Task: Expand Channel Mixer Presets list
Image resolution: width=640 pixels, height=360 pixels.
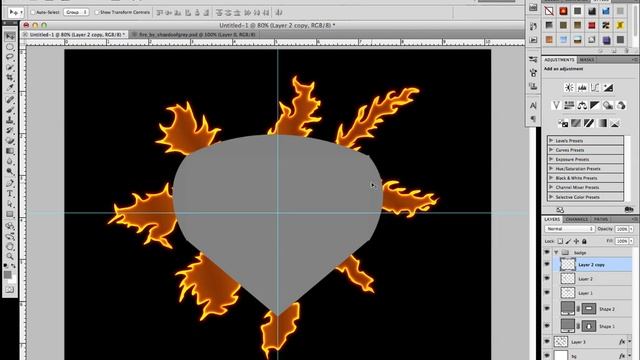Action: (x=551, y=187)
